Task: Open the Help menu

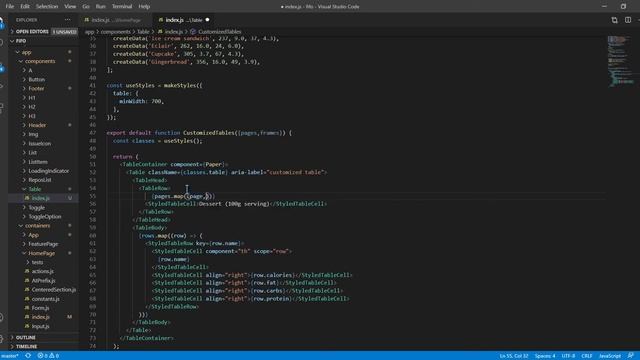Action: (x=144, y=7)
